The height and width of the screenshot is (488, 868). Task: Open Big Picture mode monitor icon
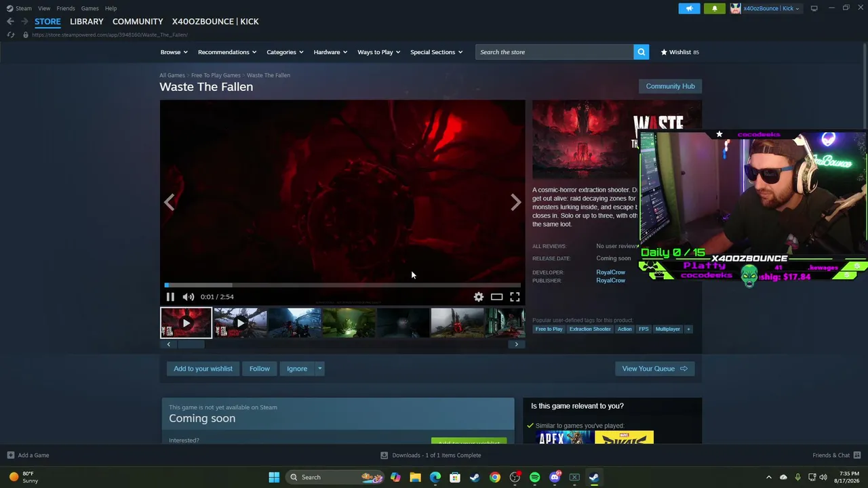[x=814, y=8]
